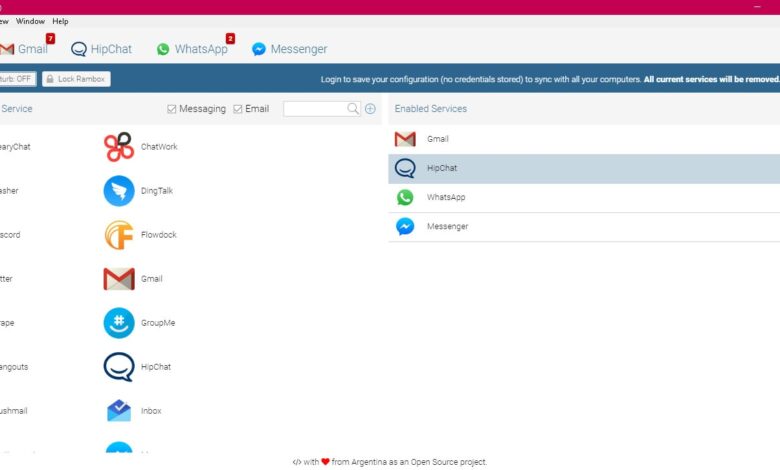The image size is (780, 470).
Task: Toggle the Messaging filter checkbox
Action: pyautogui.click(x=172, y=109)
